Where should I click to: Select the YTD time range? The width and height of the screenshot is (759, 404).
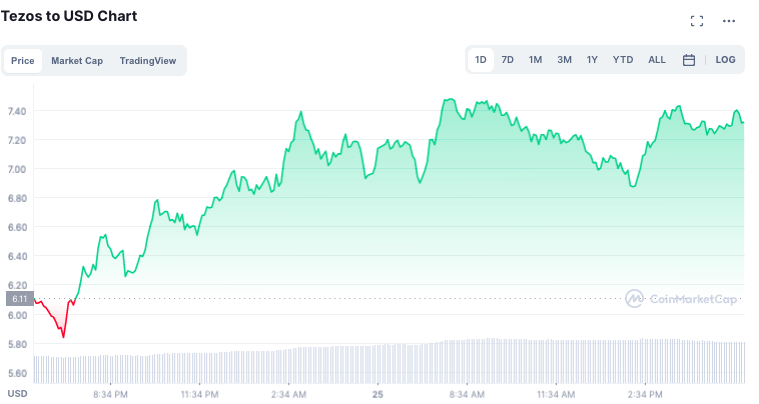623,60
